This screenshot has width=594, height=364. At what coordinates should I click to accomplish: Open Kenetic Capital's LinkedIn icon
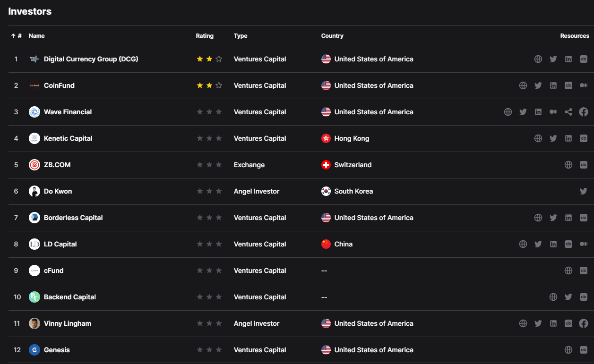tap(568, 138)
